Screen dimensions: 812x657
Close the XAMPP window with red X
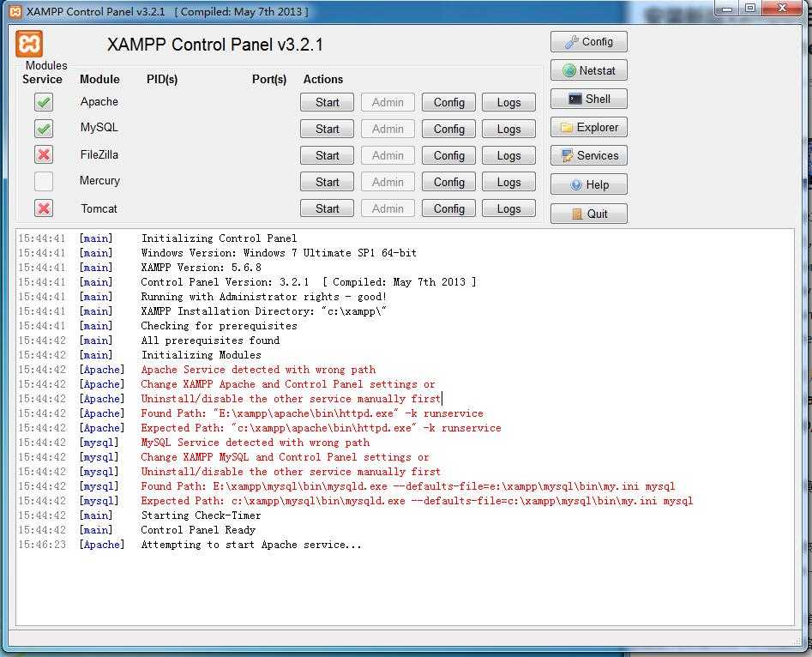[x=783, y=9]
